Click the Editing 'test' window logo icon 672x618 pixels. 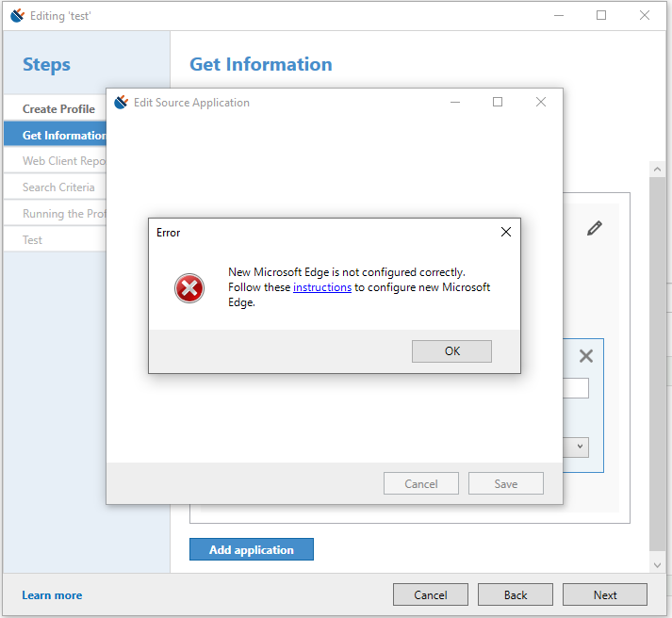[18, 16]
